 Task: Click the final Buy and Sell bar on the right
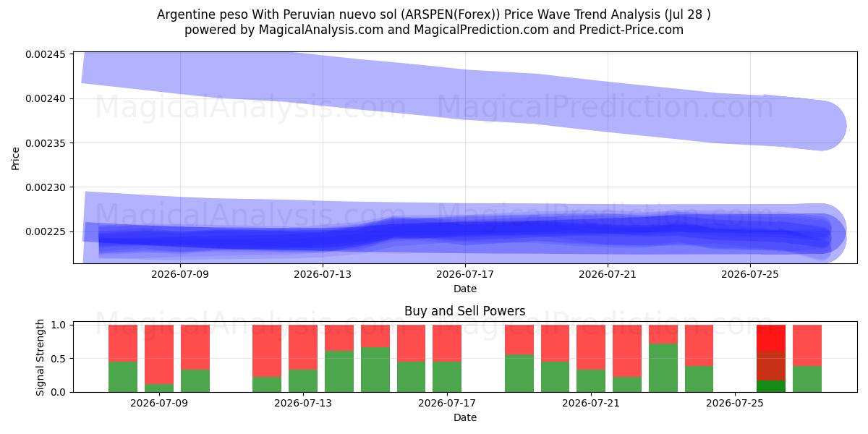coord(807,359)
